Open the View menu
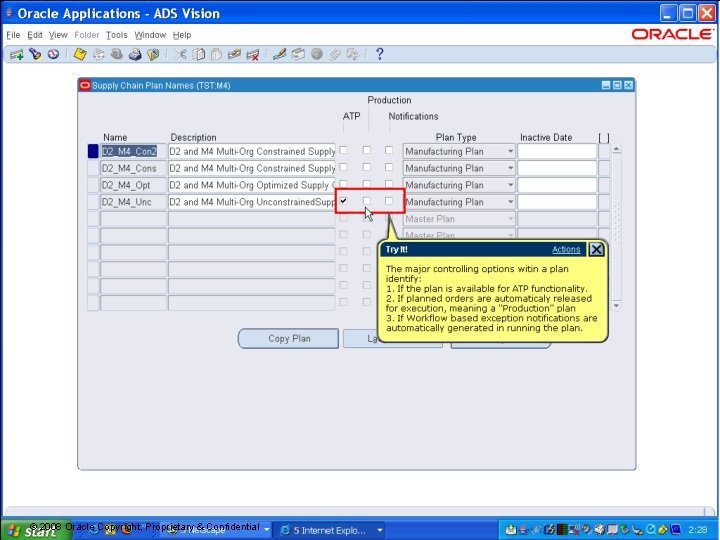This screenshot has height=540, width=720. (58, 35)
